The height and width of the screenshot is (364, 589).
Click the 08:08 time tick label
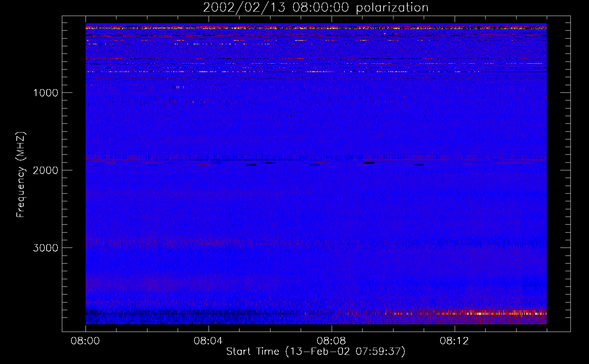[x=331, y=341]
